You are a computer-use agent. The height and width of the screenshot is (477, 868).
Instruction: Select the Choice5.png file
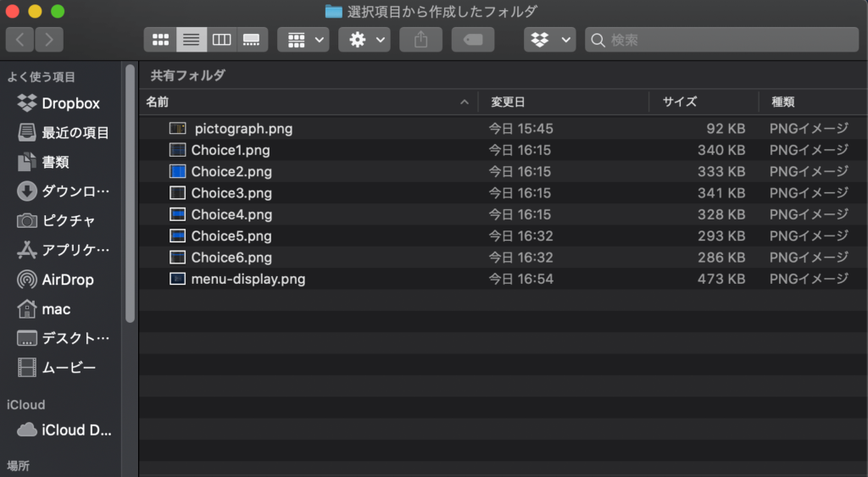pos(504,236)
